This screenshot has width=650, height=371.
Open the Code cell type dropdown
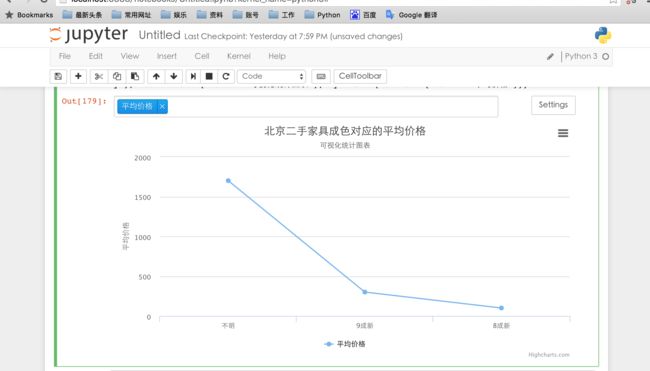272,76
